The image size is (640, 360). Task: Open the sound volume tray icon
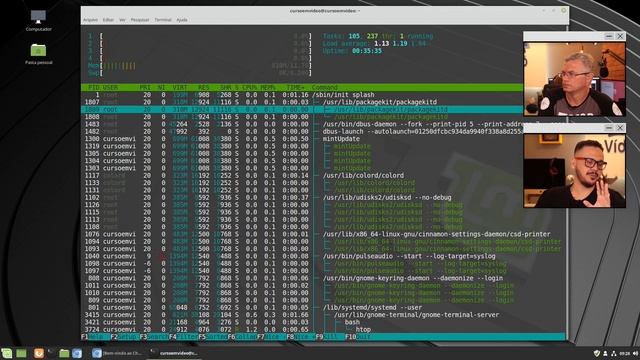pos(636,353)
